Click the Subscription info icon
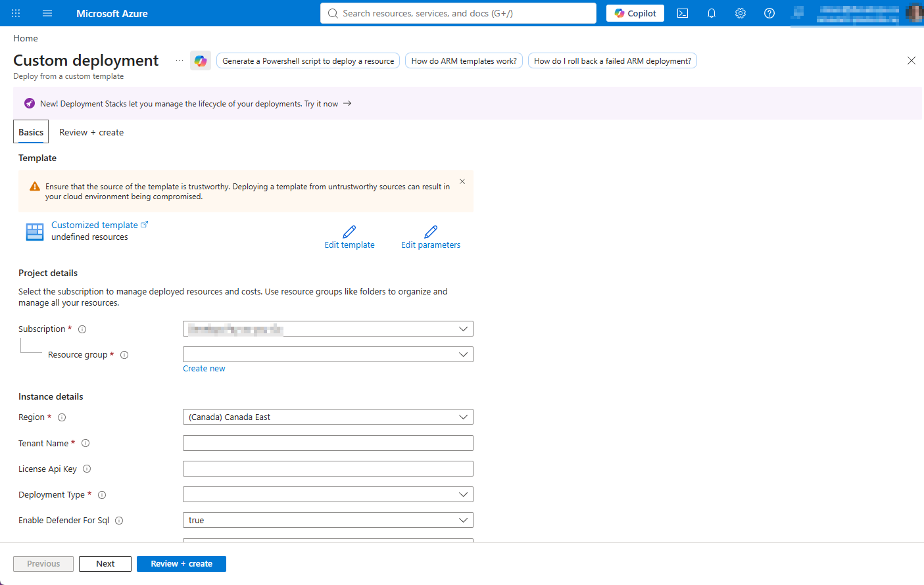This screenshot has width=924, height=585. click(82, 329)
